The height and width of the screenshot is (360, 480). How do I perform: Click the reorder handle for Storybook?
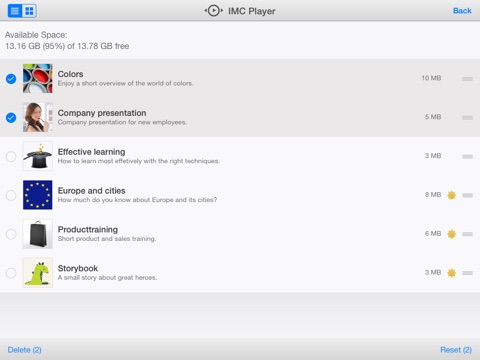point(467,273)
